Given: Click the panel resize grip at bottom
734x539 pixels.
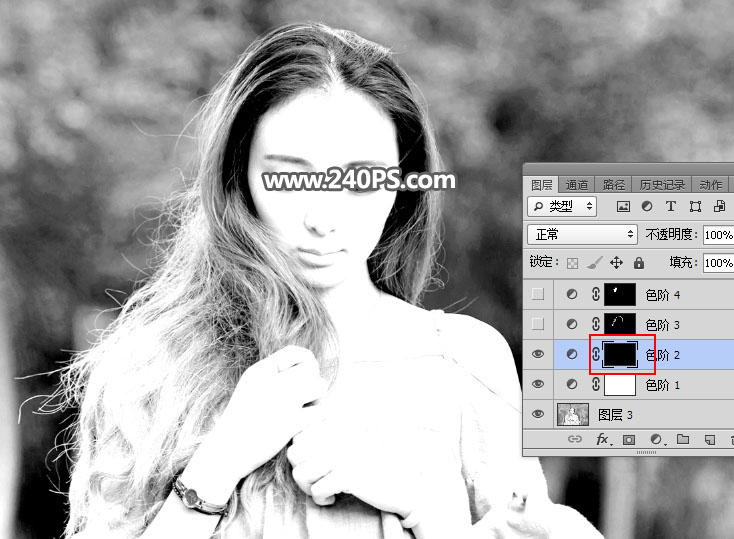Looking at the screenshot, I should 646,453.
